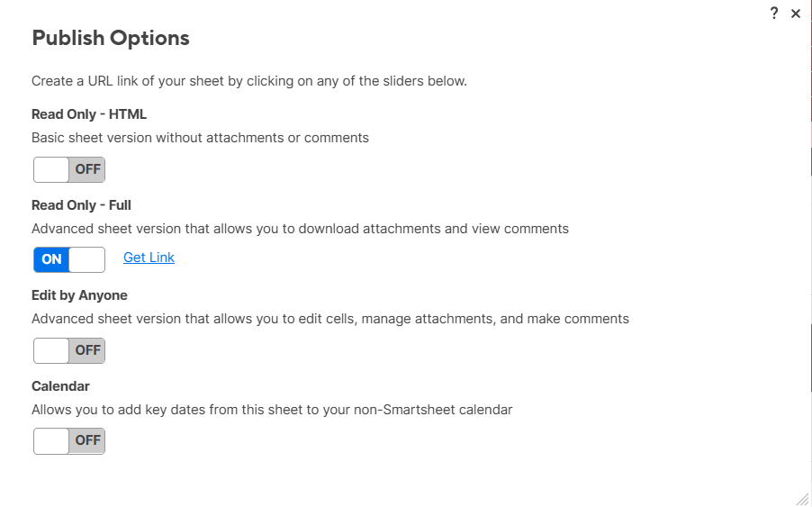Click the 'edit cells, manage attachments' description

tap(329, 319)
